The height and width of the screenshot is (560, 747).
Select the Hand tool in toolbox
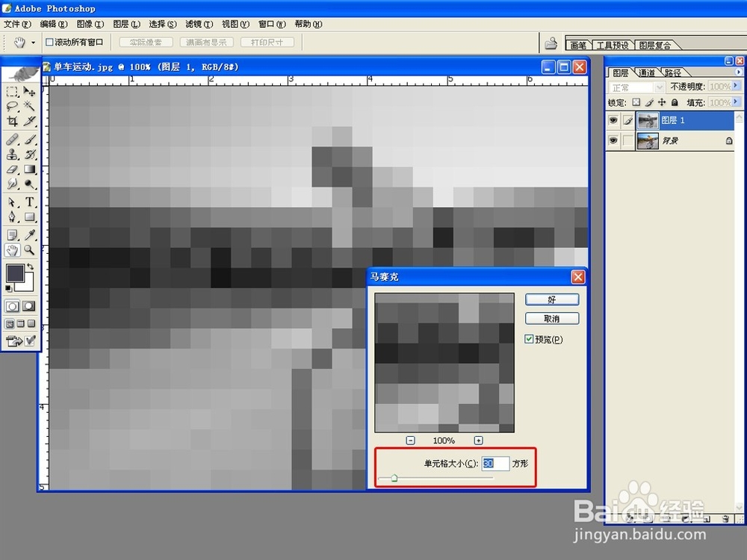click(x=13, y=249)
